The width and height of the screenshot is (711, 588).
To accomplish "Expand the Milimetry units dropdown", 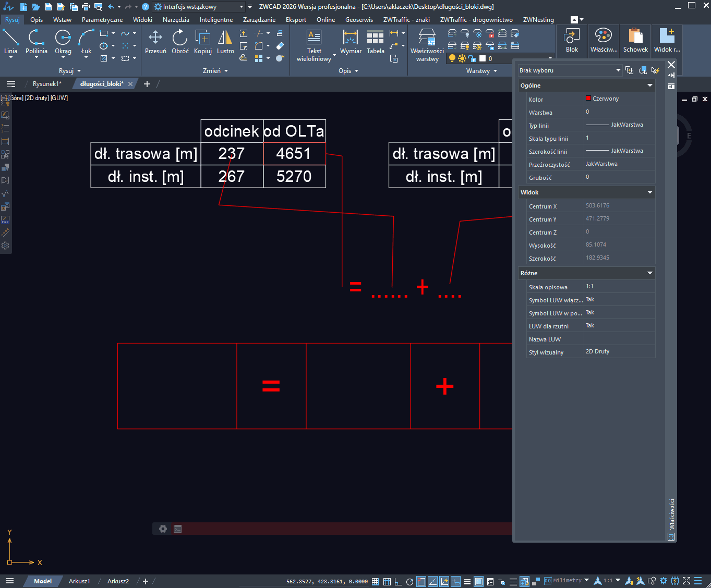I will pos(586,580).
